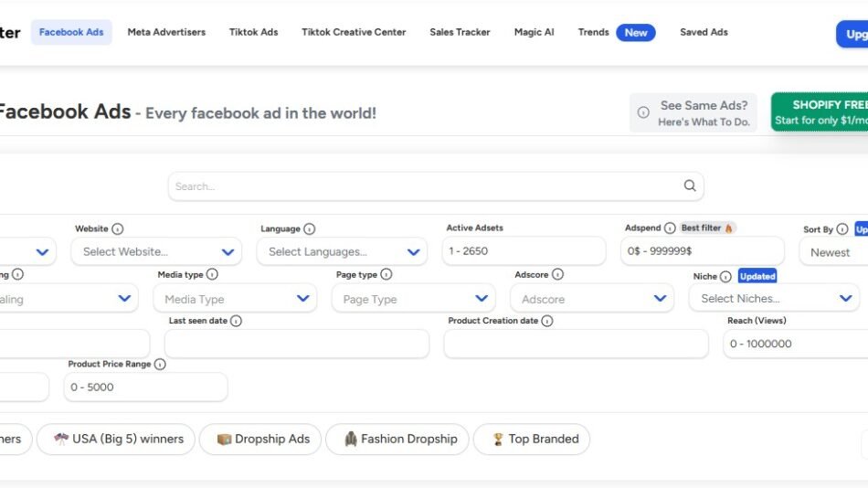
Task: Expand the Select Niches dropdown
Action: (x=773, y=298)
